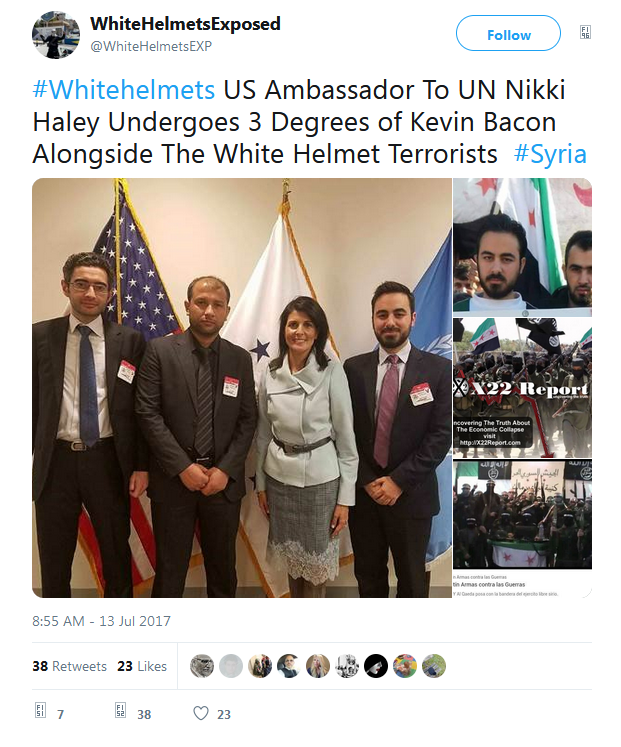Click the retweet icon next to 38
621x747 pixels.
click(x=120, y=710)
